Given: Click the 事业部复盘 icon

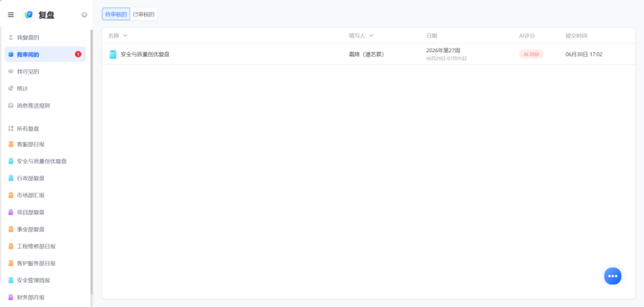Looking at the screenshot, I should pos(11,229).
